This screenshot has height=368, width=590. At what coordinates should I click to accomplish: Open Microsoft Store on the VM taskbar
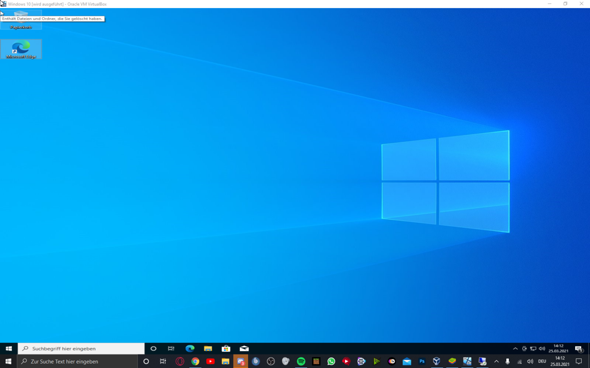[x=226, y=348]
